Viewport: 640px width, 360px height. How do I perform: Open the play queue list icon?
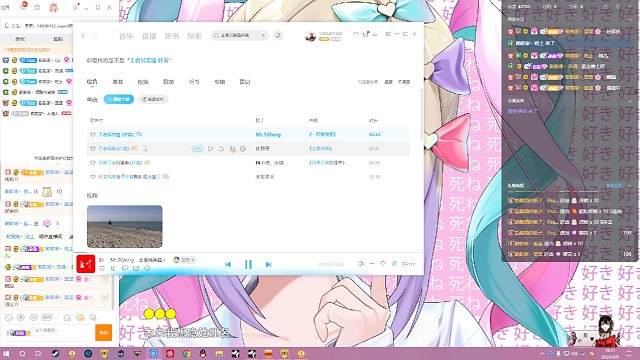coord(408,264)
